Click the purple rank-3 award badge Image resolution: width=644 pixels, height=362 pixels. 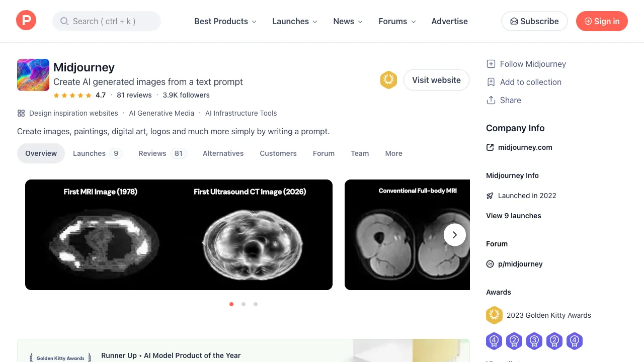534,341
